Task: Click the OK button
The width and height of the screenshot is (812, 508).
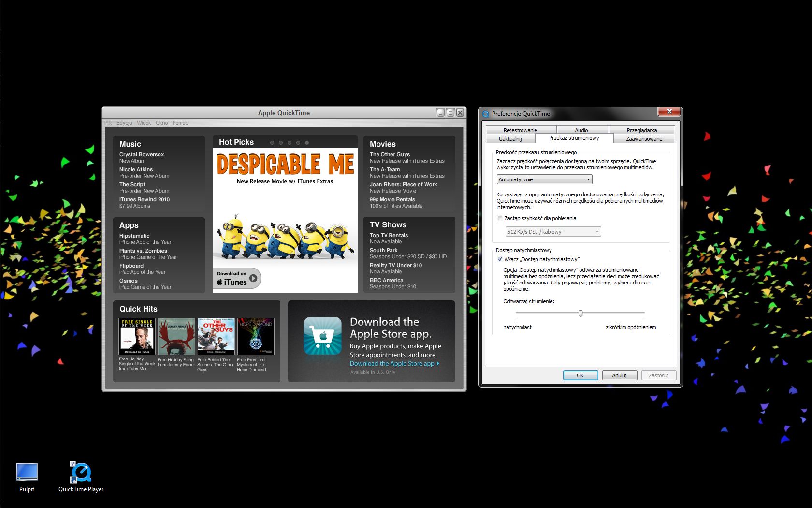Action: point(580,375)
